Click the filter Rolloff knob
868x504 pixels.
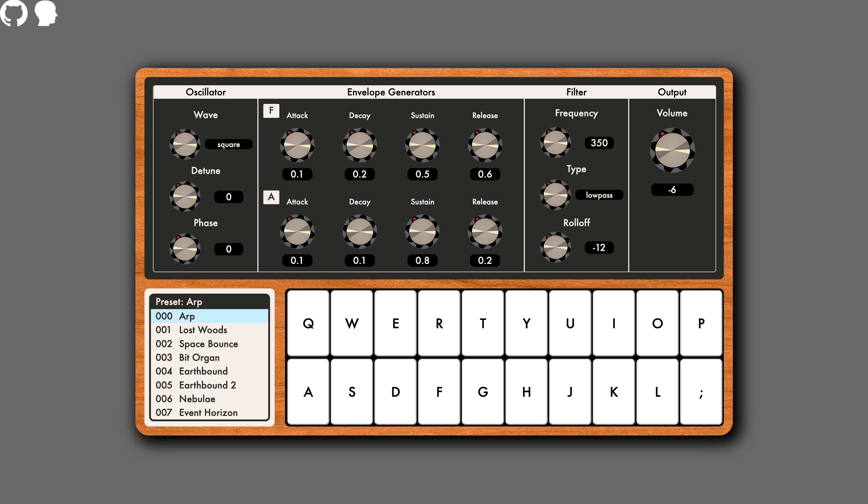pos(555,247)
